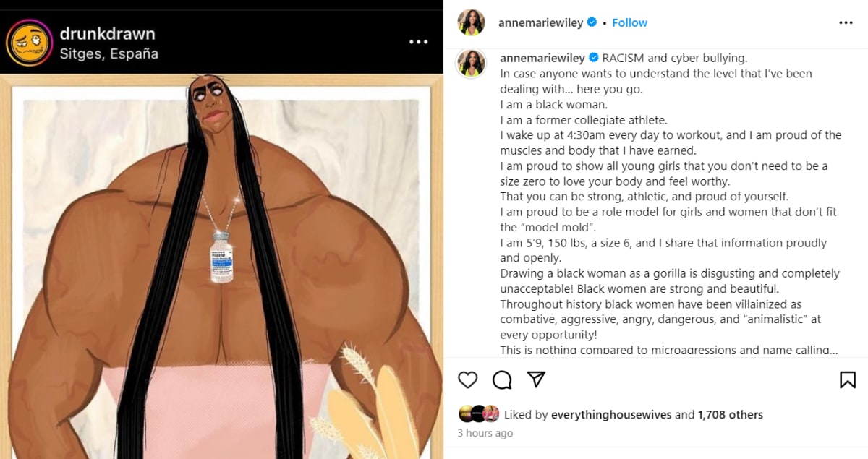868x459 pixels.
Task: Click annemariewiley's profile picture in the header
Action: click(x=471, y=22)
